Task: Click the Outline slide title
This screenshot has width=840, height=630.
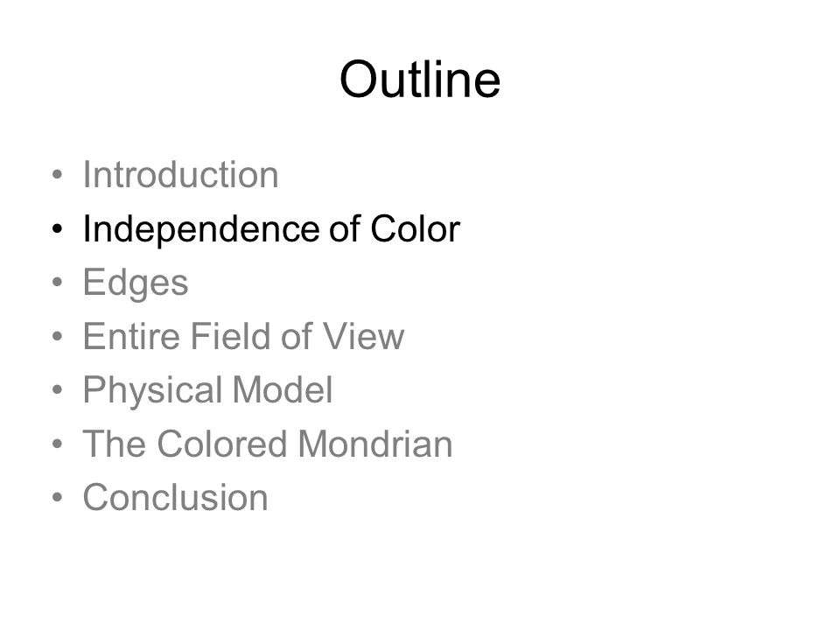Action: point(420,80)
